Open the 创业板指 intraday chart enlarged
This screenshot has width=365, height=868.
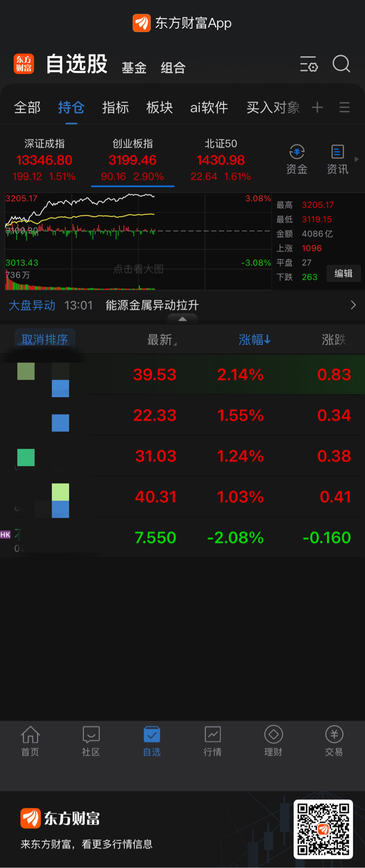pos(138,241)
